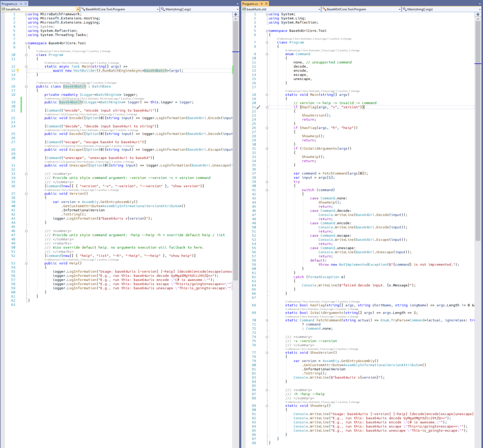The image size is (483, 448).
Task: Collapse the switch (command) block
Action: click(267, 190)
